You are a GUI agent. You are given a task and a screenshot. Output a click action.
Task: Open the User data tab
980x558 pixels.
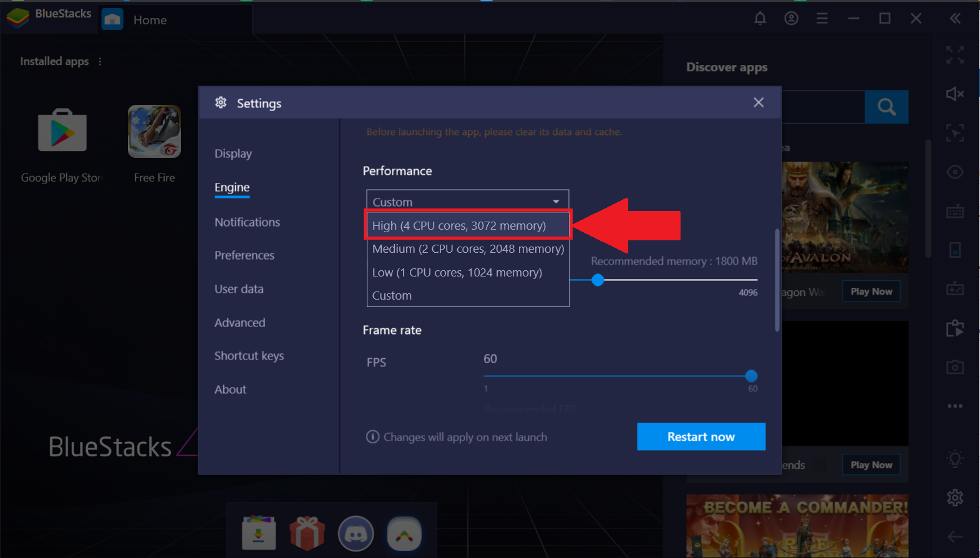(239, 289)
